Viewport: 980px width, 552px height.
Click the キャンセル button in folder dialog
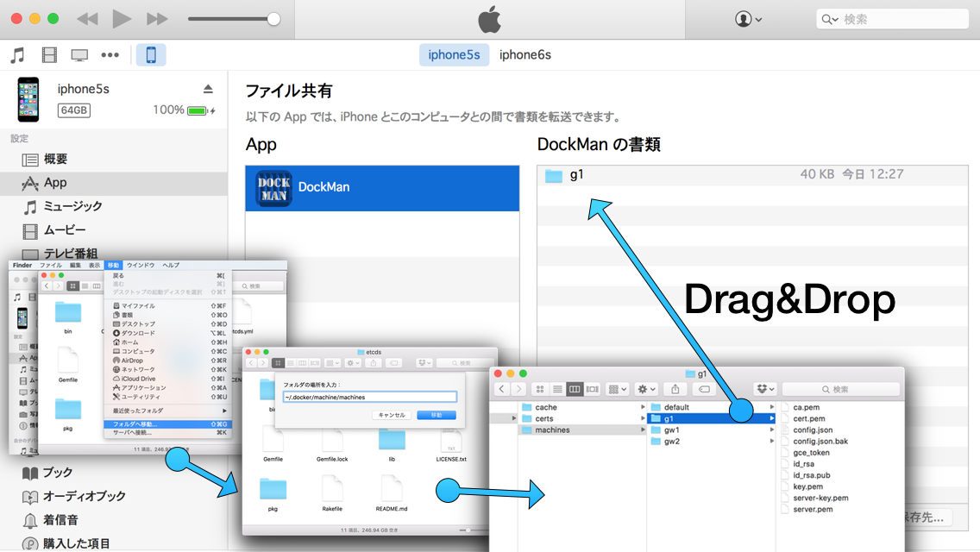391,415
